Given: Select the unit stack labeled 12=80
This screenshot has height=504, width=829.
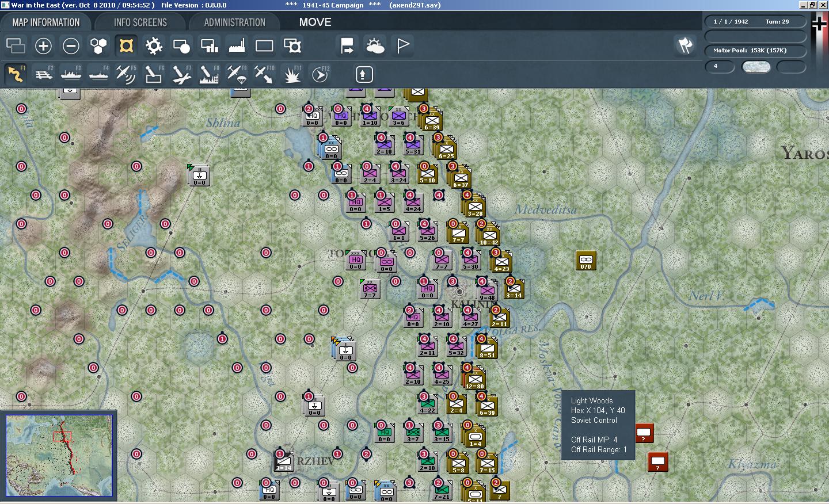Looking at the screenshot, I should pyautogui.click(x=474, y=379).
